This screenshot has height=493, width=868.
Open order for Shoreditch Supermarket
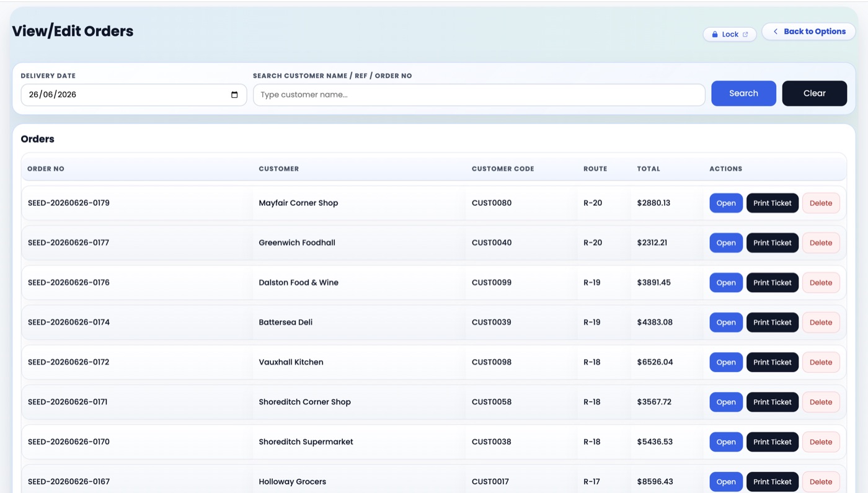(726, 442)
